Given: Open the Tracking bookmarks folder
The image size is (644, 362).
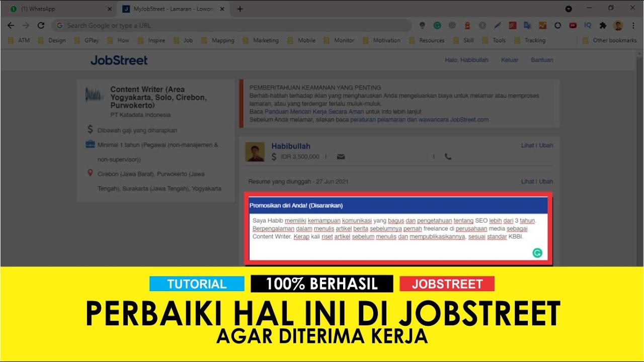Looking at the screenshot, I should coord(529,40).
